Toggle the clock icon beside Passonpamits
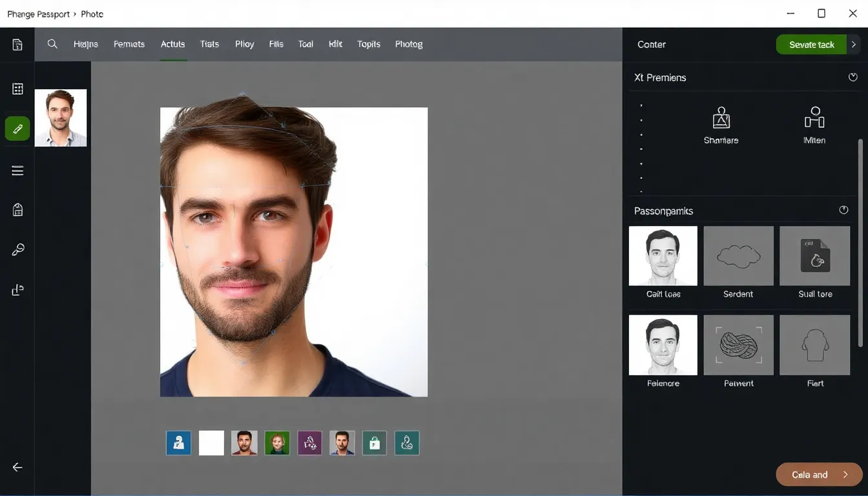The height and width of the screenshot is (496, 868). click(x=843, y=209)
